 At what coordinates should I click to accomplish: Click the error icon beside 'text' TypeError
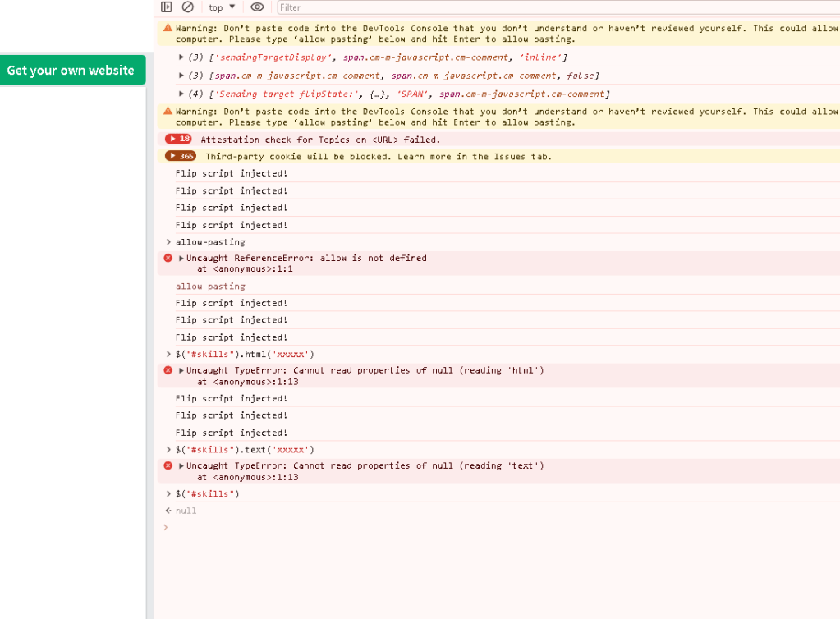168,465
